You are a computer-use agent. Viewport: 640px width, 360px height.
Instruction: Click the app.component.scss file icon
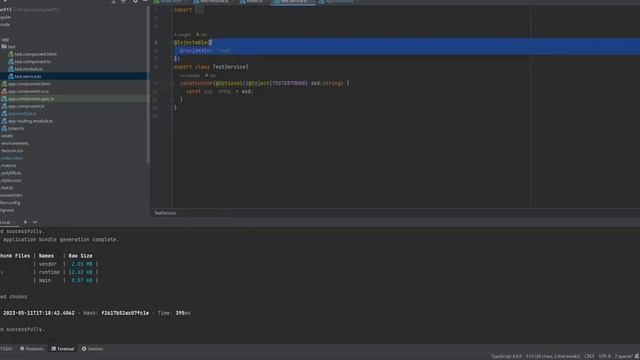click(x=4, y=91)
